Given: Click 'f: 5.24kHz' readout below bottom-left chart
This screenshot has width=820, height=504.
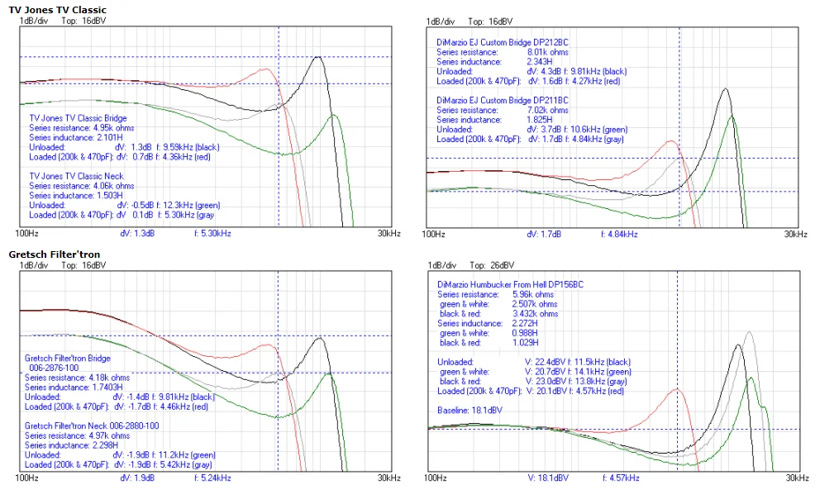Looking at the screenshot, I should point(212,478).
